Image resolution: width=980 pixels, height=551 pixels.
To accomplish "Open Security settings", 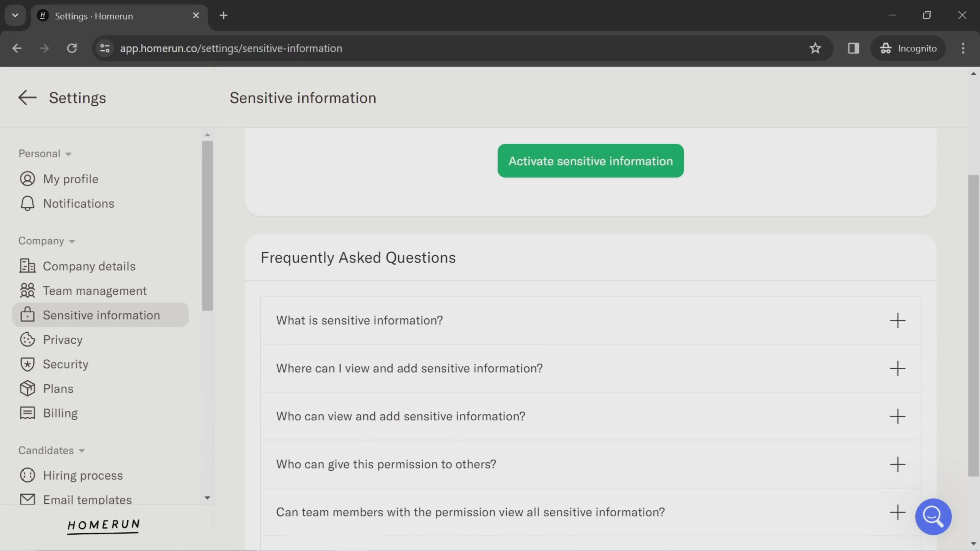I will [66, 364].
